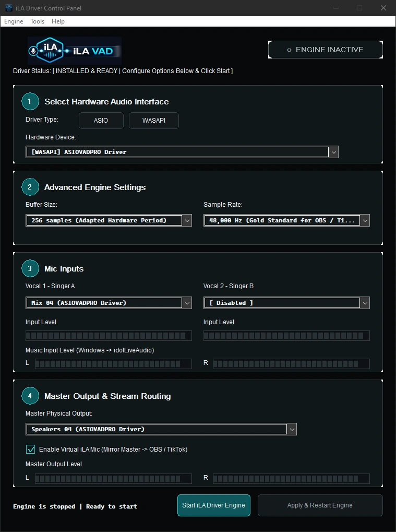
Task: Expand the Hardware Device dropdown arrow
Action: click(334, 152)
